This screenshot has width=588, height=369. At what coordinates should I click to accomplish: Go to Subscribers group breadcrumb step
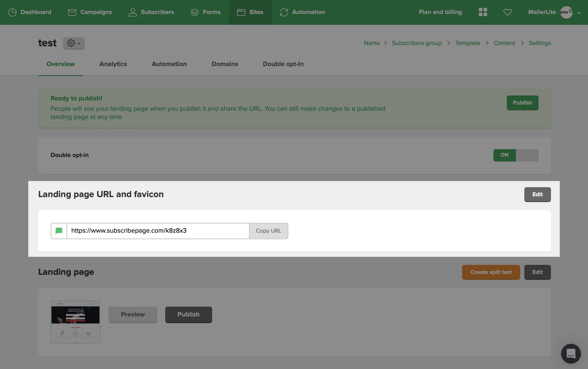point(417,43)
